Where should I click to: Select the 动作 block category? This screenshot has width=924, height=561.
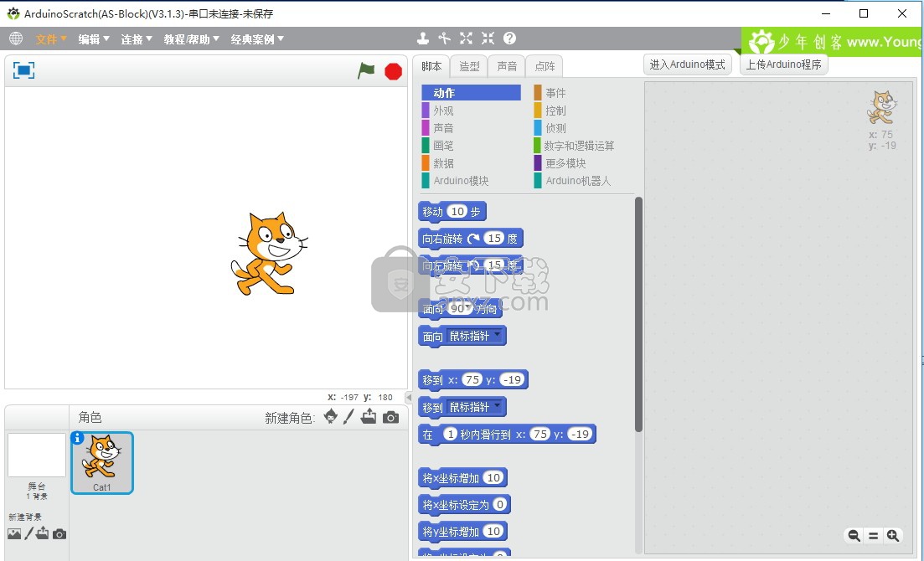pos(471,92)
